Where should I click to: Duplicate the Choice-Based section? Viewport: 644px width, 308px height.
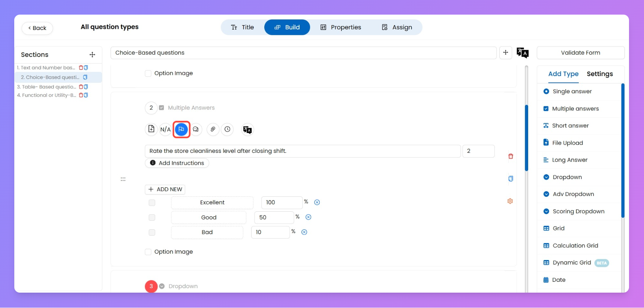point(85,77)
